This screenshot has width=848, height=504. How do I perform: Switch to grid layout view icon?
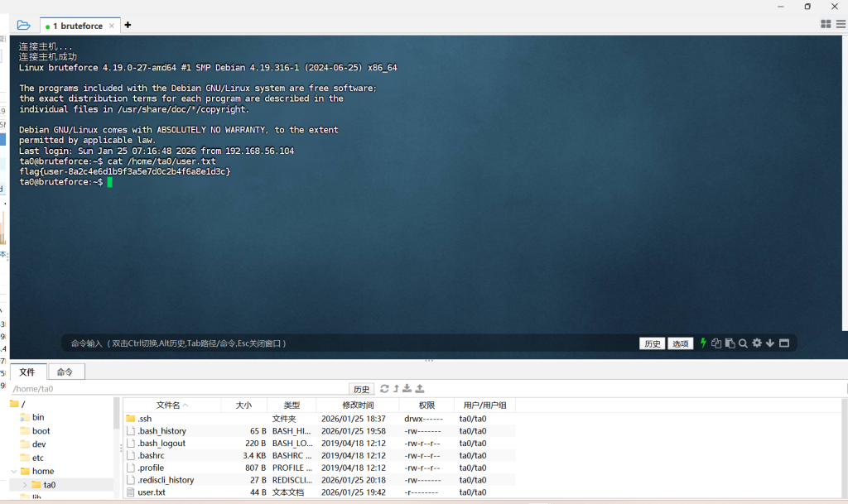pyautogui.click(x=826, y=24)
